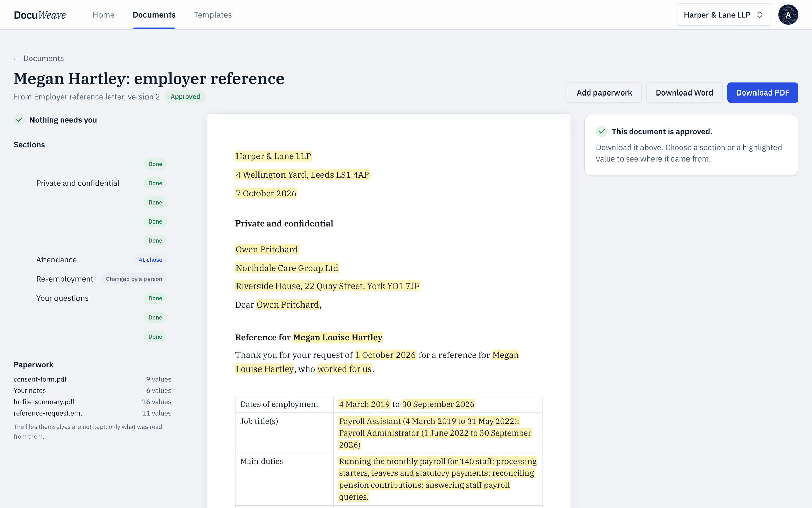Screen dimensions: 812x508
Task: Click Download PDF button
Action: 763,92
